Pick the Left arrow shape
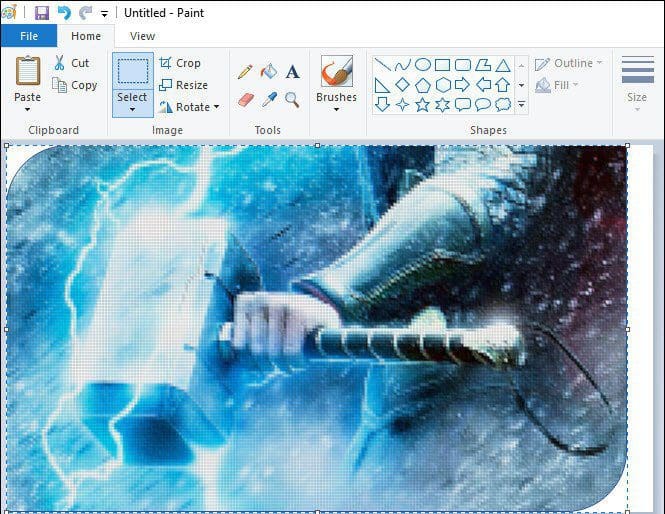 pyautogui.click(x=483, y=85)
